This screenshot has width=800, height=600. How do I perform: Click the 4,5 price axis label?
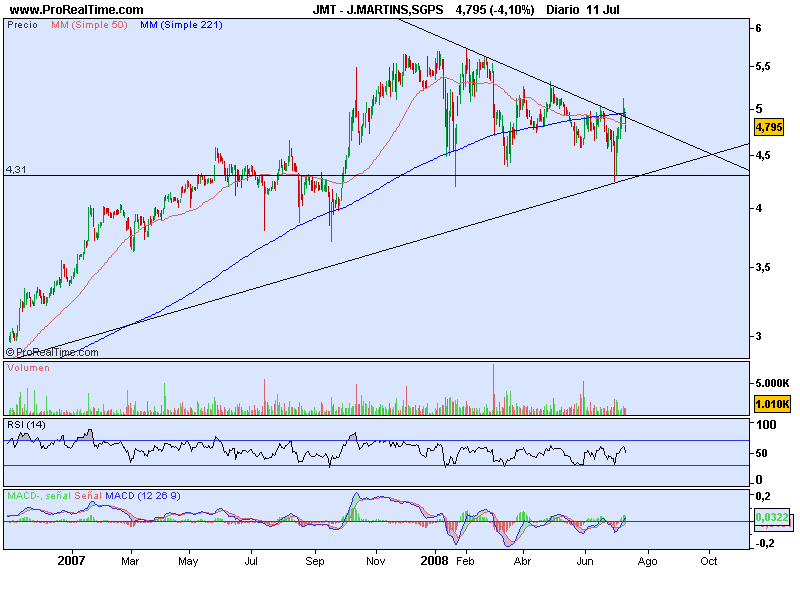click(762, 156)
